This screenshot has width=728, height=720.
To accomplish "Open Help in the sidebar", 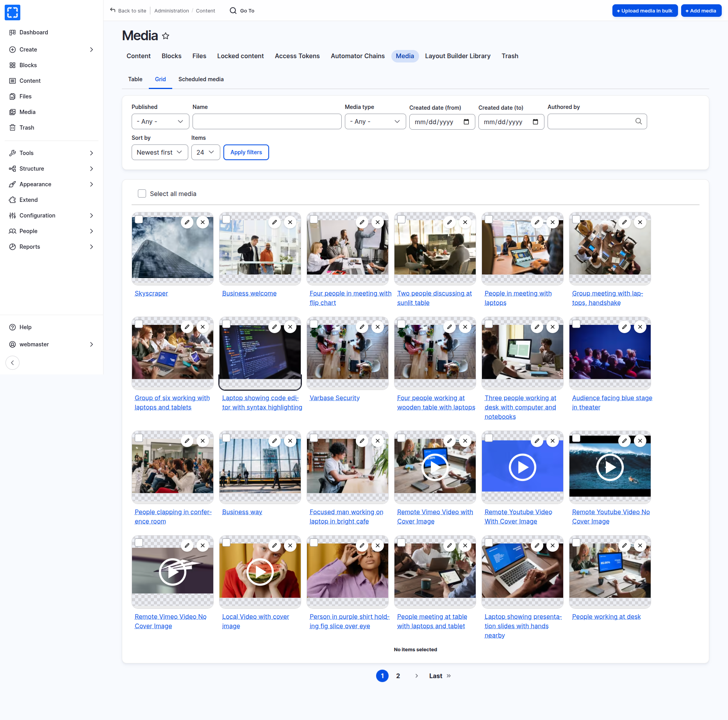I will (x=25, y=327).
